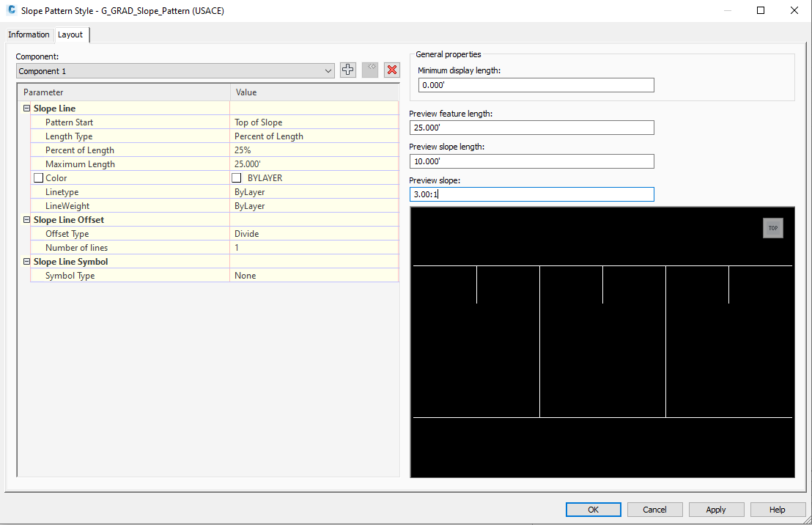Select the Layout tab
This screenshot has width=812, height=525.
point(70,34)
